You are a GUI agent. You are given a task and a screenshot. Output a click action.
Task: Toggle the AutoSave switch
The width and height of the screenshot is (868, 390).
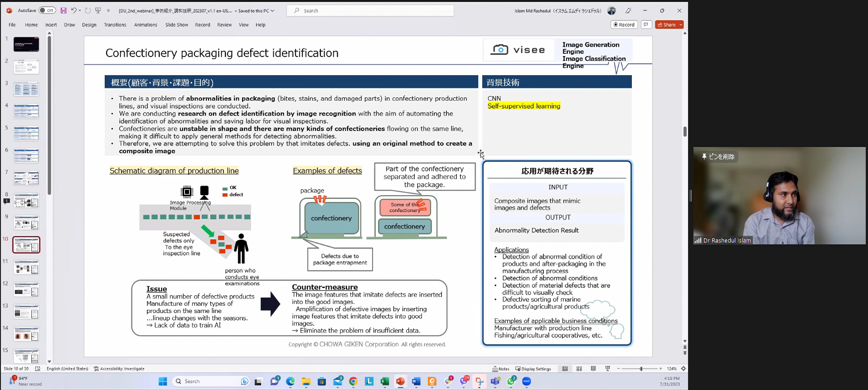(x=47, y=10)
